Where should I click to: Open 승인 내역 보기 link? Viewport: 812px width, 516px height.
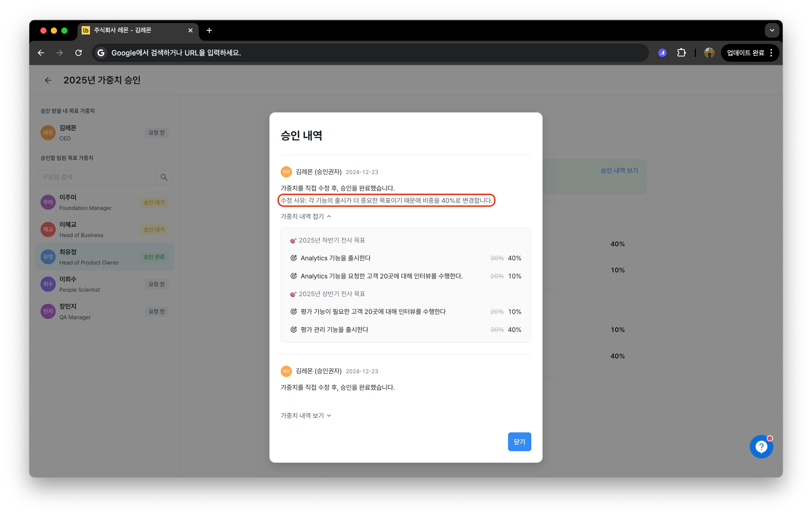[x=619, y=170]
